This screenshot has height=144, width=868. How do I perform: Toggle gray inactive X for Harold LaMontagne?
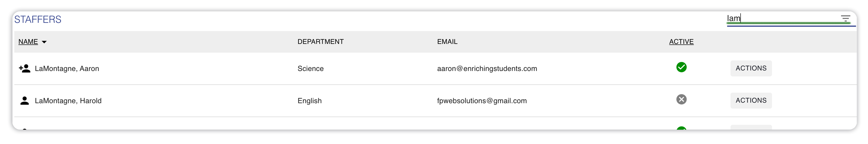click(x=681, y=100)
